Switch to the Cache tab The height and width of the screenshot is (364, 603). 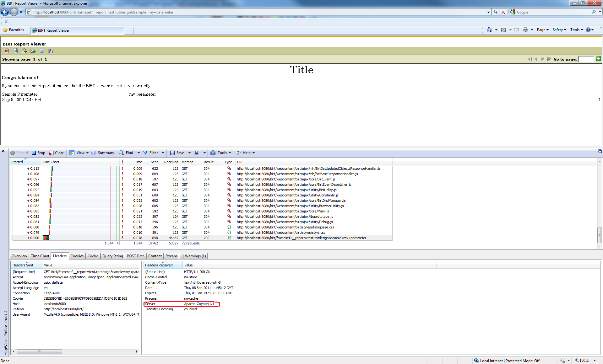click(93, 256)
